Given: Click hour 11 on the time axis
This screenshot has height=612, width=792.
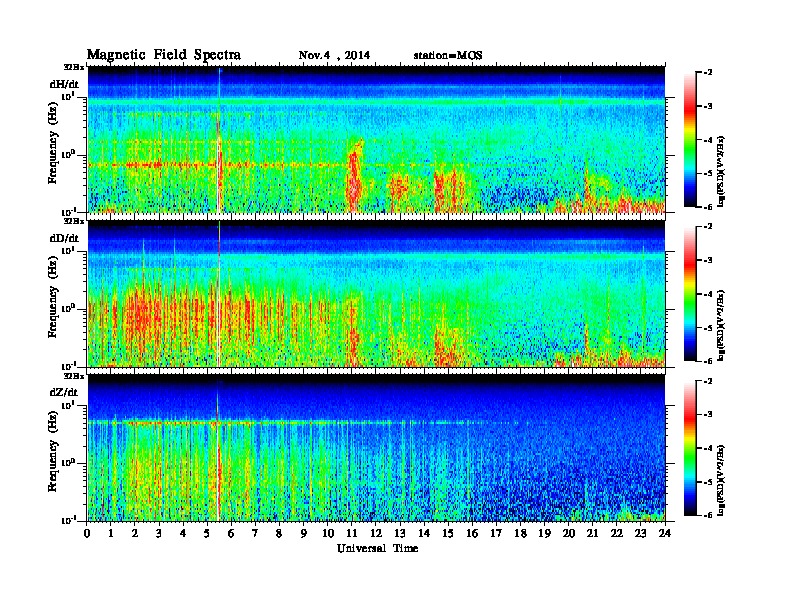Looking at the screenshot, I should click(352, 533).
